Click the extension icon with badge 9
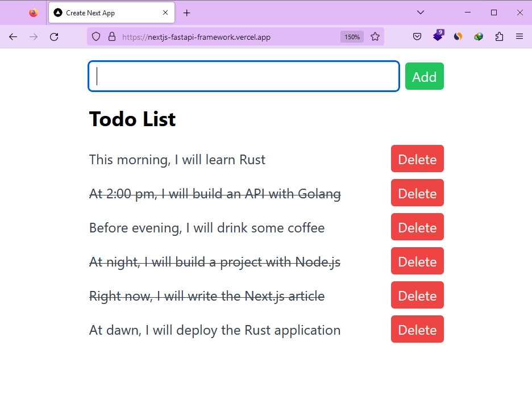Screen dimensions: 532x408 438,36
